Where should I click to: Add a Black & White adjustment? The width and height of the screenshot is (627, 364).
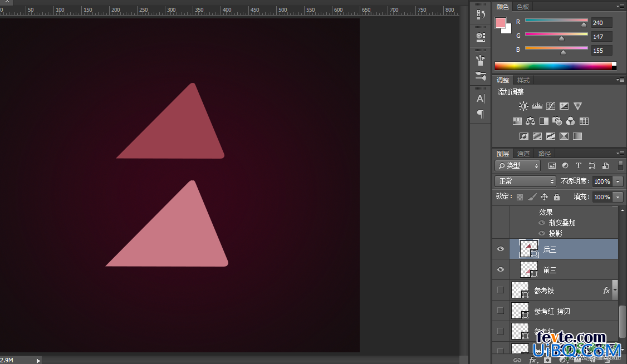544,121
